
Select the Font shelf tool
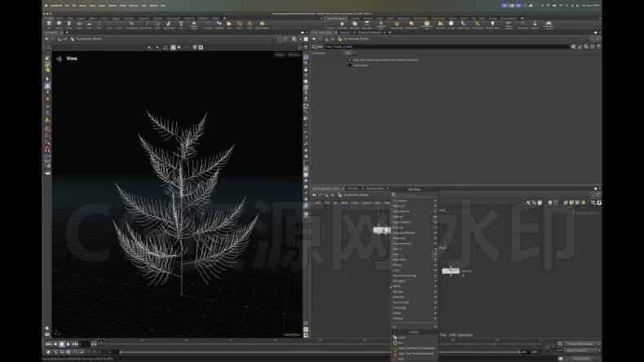point(181,24)
